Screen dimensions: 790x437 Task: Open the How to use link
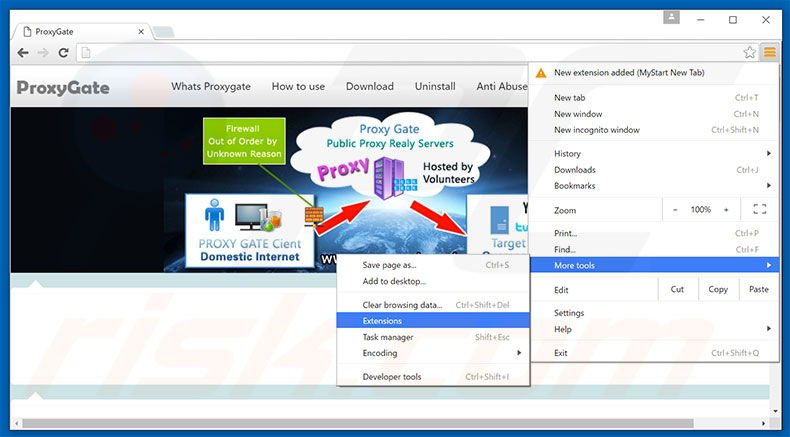pyautogui.click(x=298, y=87)
